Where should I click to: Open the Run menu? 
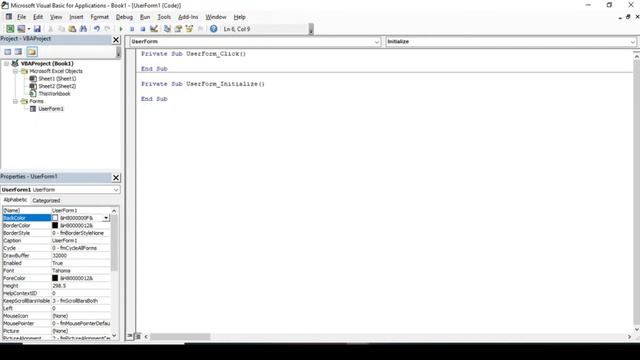click(x=145, y=17)
